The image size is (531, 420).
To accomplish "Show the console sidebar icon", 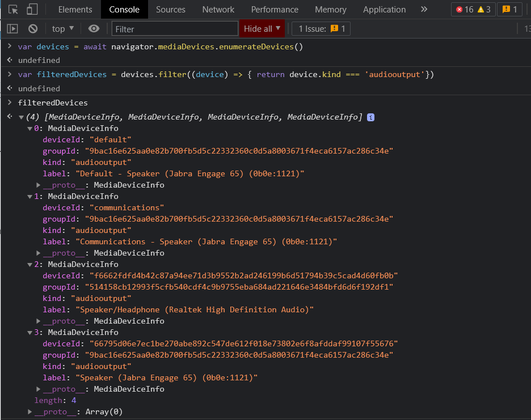I will (12, 28).
